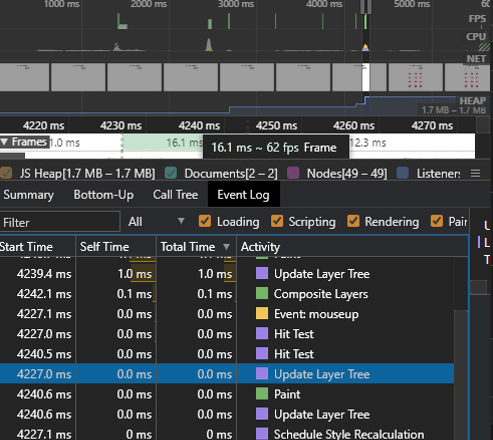
Task: Click the 4242.1 ms start time cell
Action: coord(44,294)
